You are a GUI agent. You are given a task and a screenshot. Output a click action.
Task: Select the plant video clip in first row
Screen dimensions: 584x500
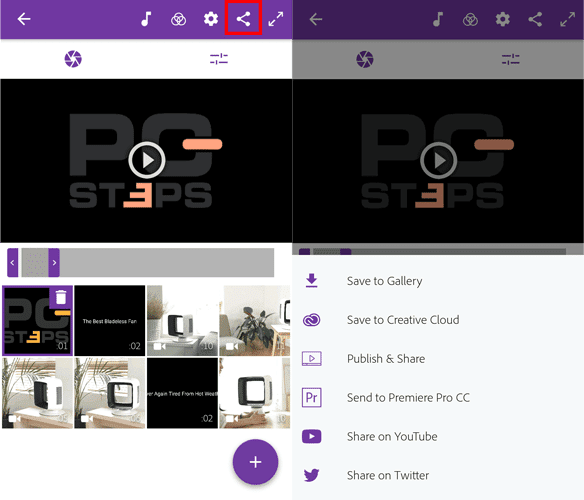coord(255,320)
